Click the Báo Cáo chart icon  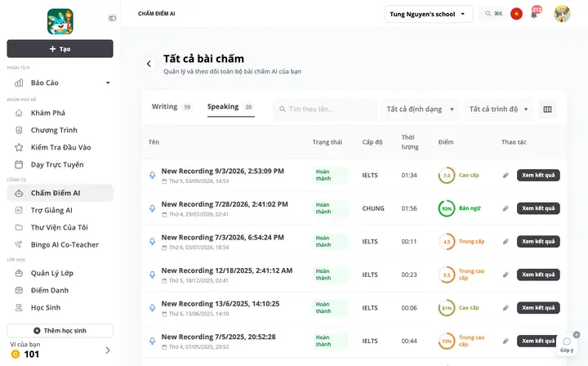tap(19, 83)
